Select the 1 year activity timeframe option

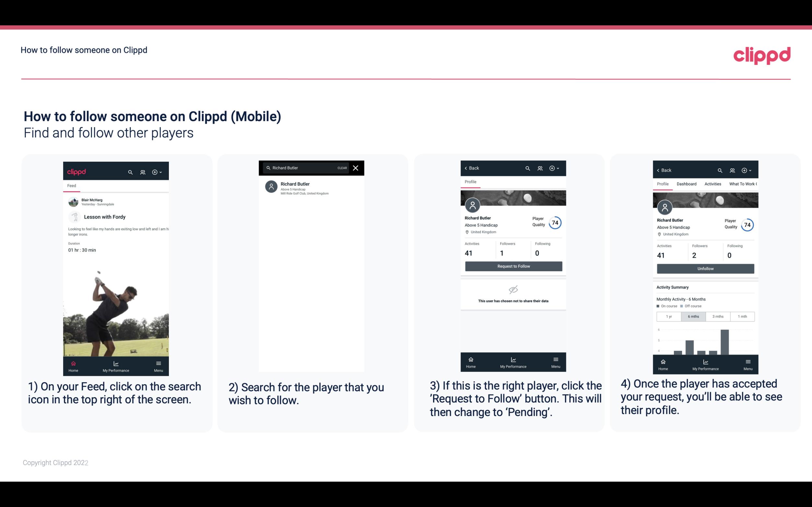(x=669, y=317)
